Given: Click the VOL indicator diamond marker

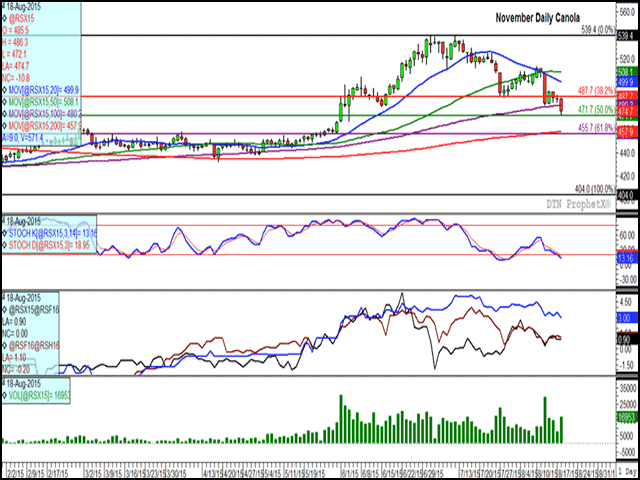Looking at the screenshot, I should (x=6, y=391).
